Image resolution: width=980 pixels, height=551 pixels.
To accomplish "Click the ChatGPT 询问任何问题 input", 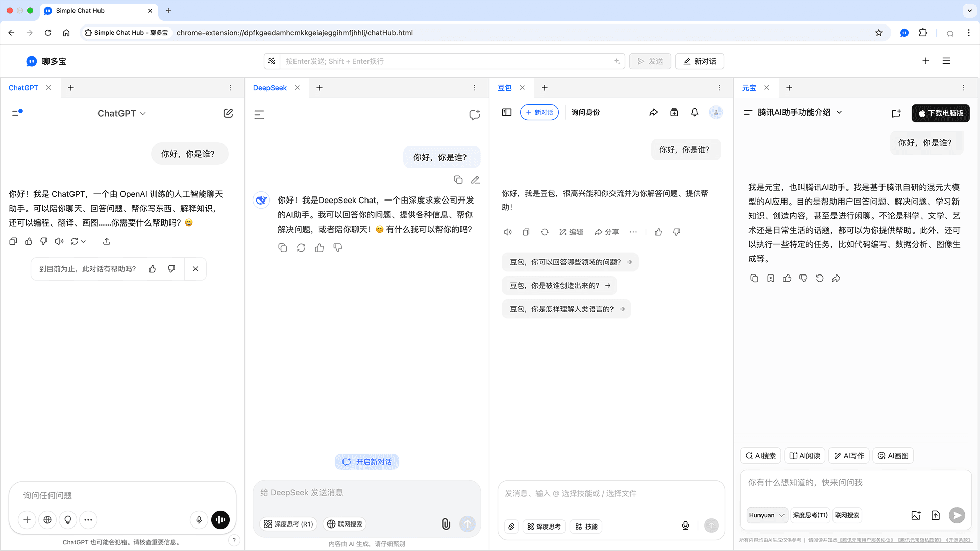I will pyautogui.click(x=122, y=495).
